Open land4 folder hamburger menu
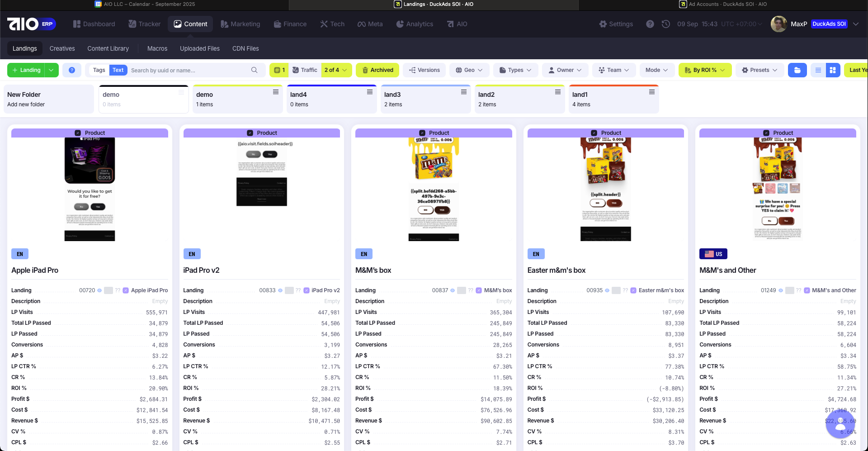 [x=370, y=92]
